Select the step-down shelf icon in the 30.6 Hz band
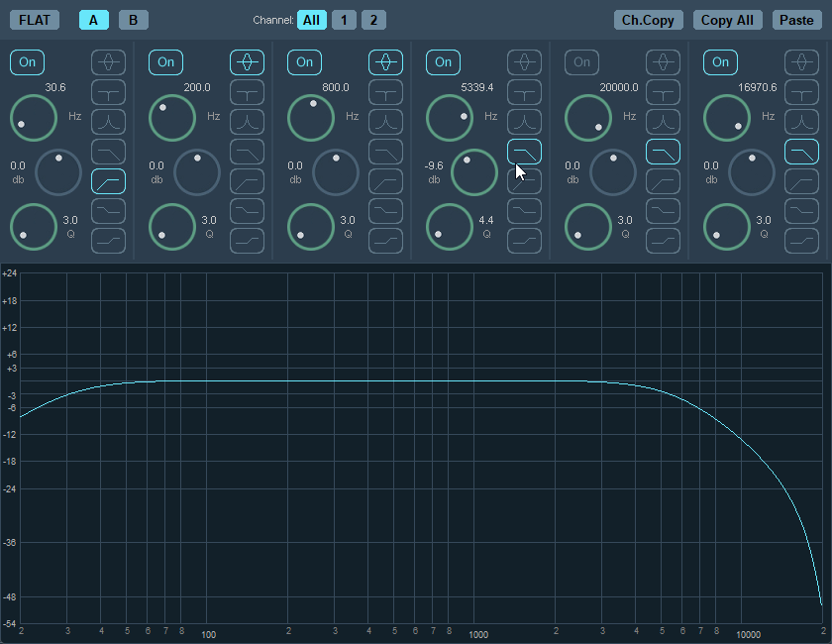This screenshot has width=832, height=644. click(108, 211)
